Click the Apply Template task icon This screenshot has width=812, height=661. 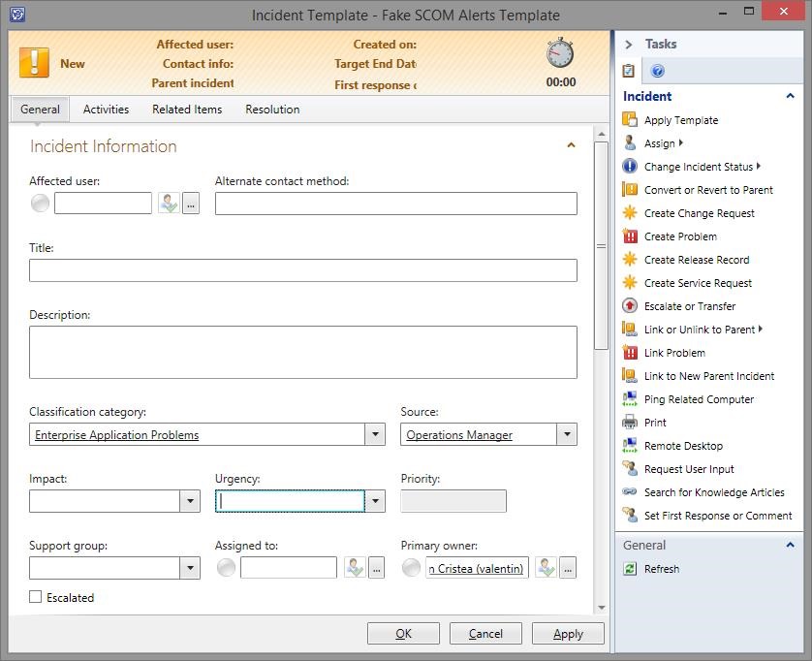[x=630, y=120]
